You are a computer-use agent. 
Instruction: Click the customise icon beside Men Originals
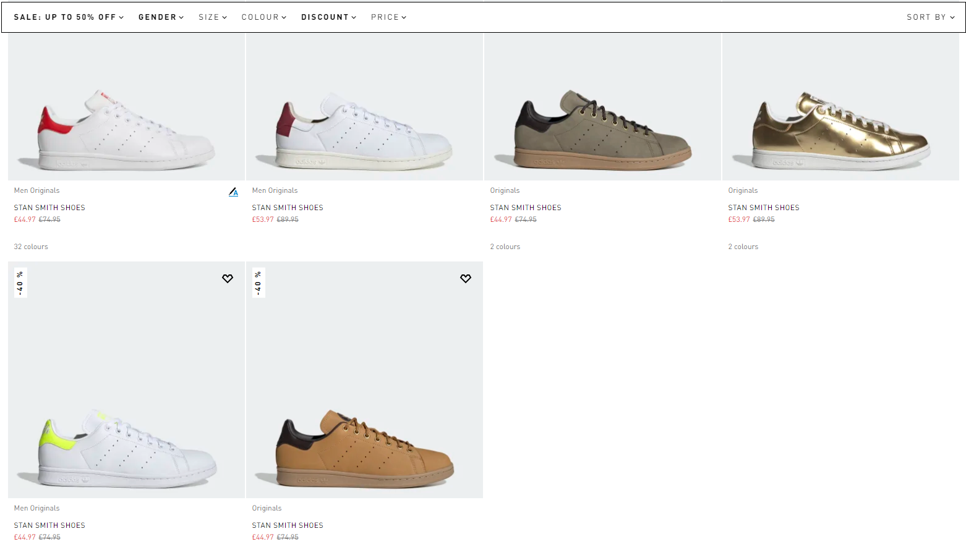(233, 192)
